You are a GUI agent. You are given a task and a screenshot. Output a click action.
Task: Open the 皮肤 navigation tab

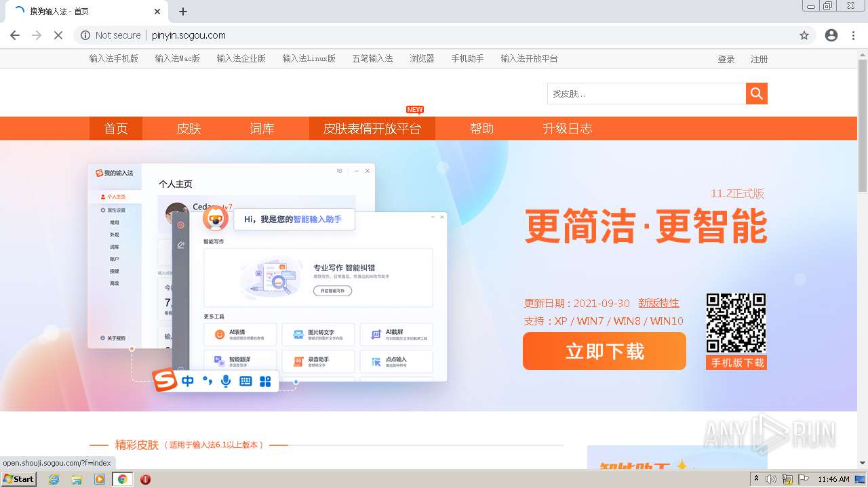tap(189, 128)
